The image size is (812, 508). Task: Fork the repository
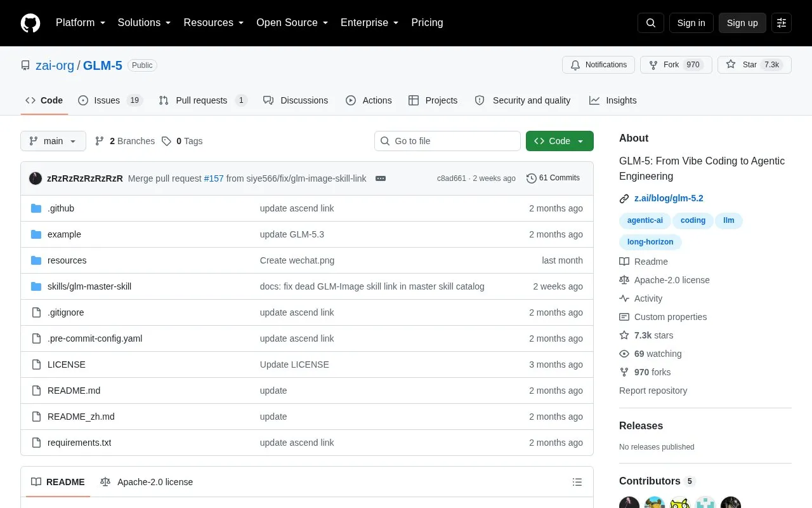click(x=676, y=65)
